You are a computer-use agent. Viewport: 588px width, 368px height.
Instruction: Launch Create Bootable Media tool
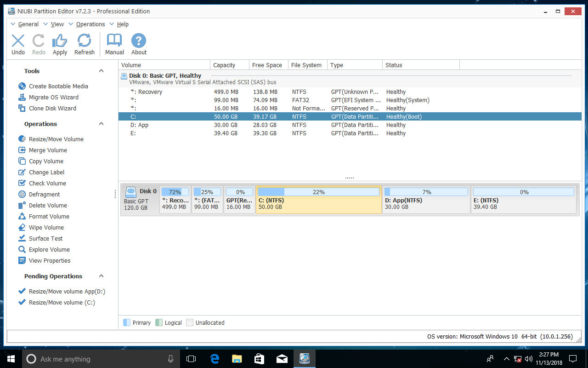click(x=58, y=86)
